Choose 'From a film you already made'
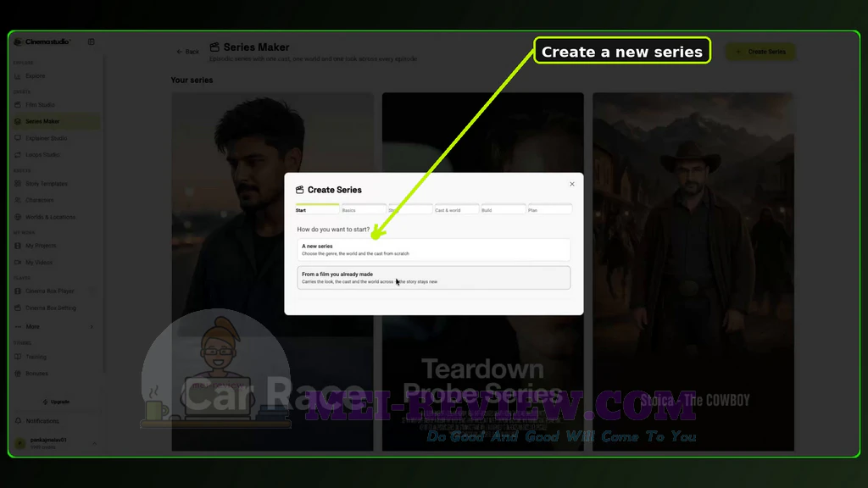 (x=433, y=278)
